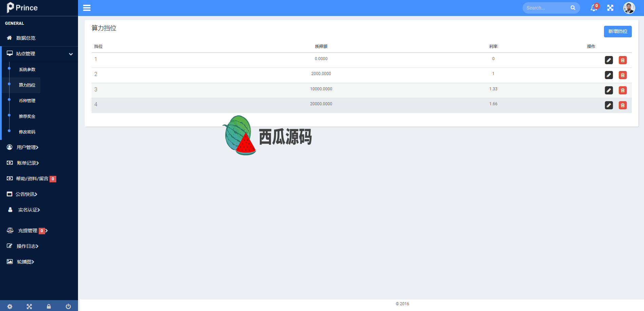Edit row 4 with 20000.0000 pledge
Image resolution: width=644 pixels, height=311 pixels.
click(609, 105)
